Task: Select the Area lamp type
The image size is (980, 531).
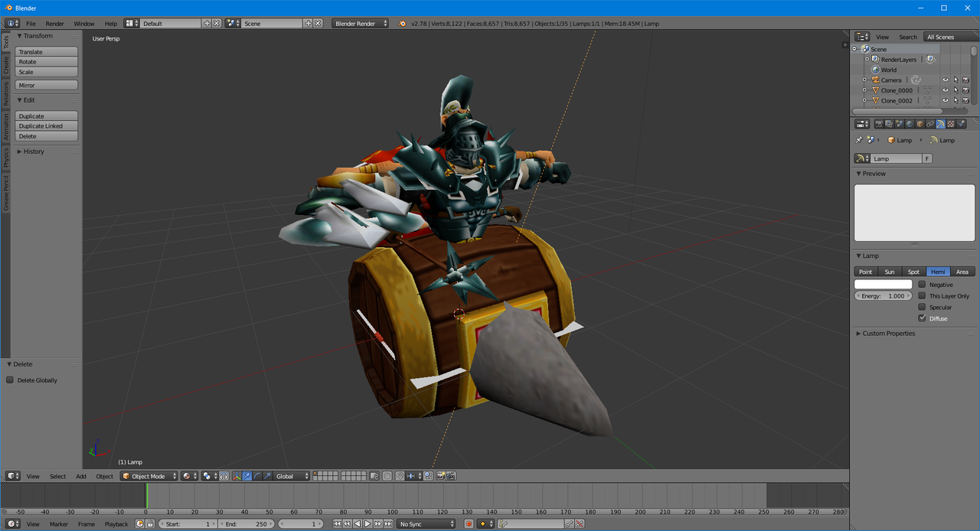Action: click(x=962, y=272)
